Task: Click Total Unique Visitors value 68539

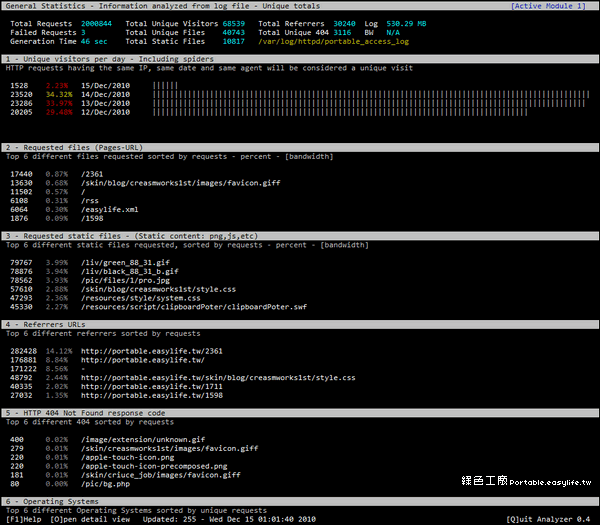Action: pyautogui.click(x=234, y=24)
